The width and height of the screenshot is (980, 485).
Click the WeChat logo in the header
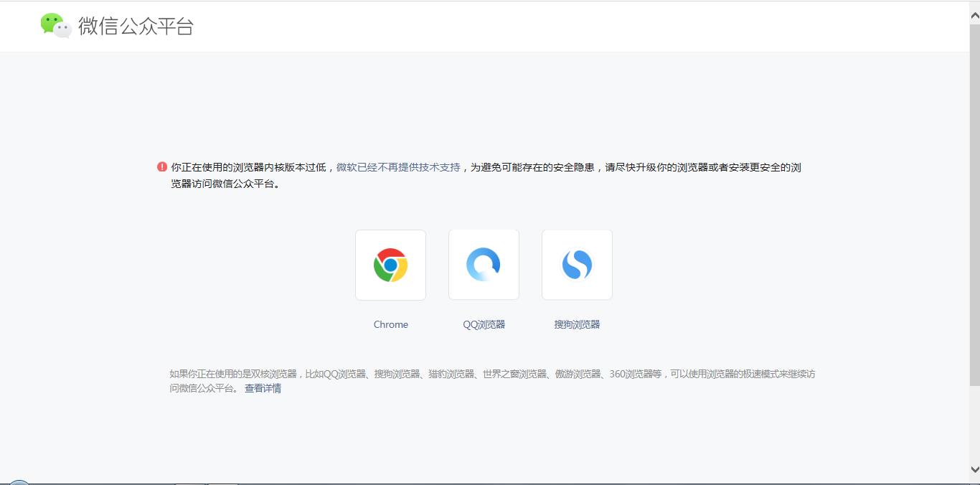56,25
